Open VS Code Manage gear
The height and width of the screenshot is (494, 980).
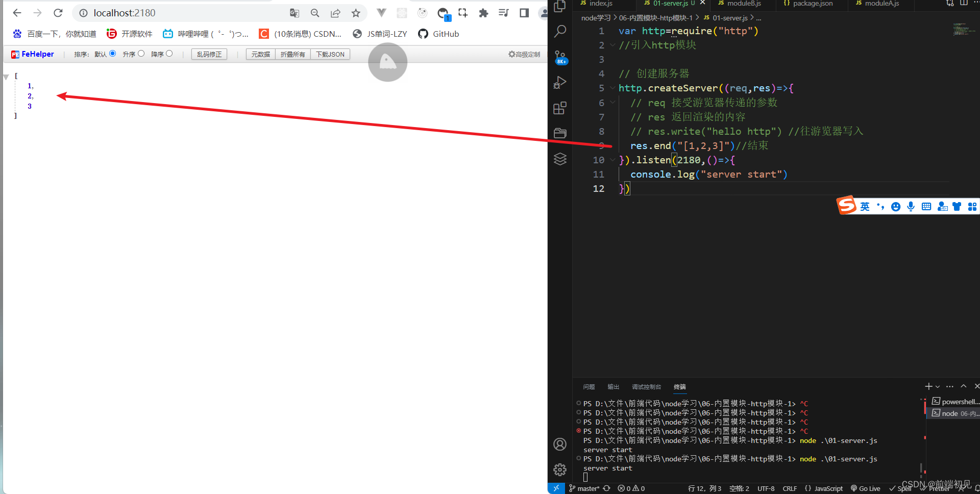tap(560, 470)
